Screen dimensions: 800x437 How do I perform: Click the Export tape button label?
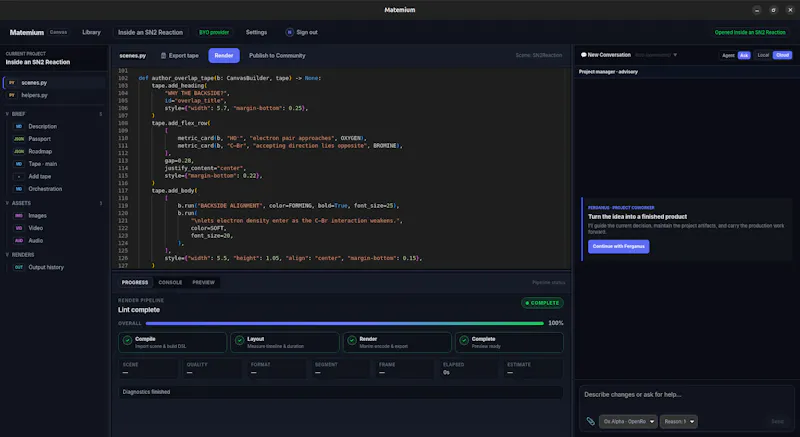[184, 56]
